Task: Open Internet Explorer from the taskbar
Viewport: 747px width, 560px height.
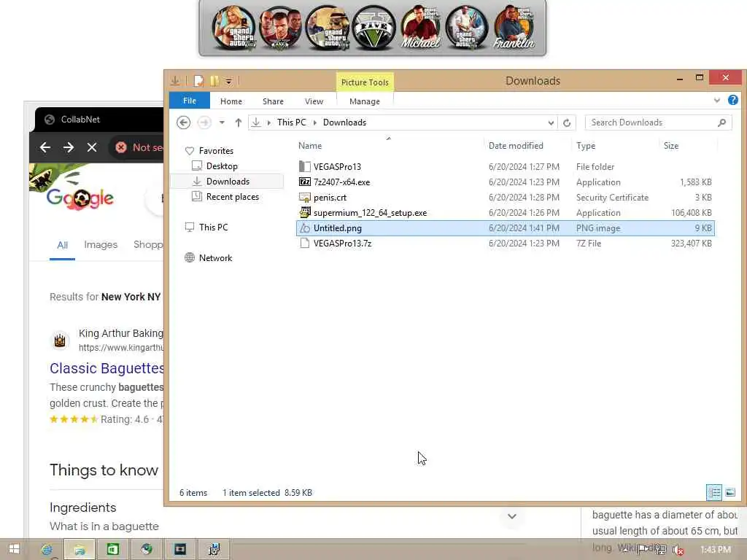Action: pos(47,550)
